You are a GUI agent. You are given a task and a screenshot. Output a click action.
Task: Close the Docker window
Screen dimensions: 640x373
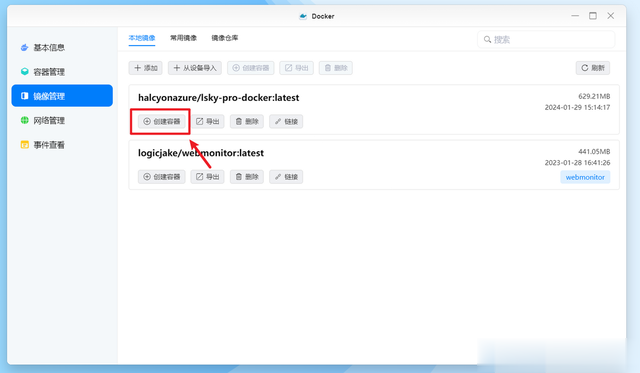(611, 16)
